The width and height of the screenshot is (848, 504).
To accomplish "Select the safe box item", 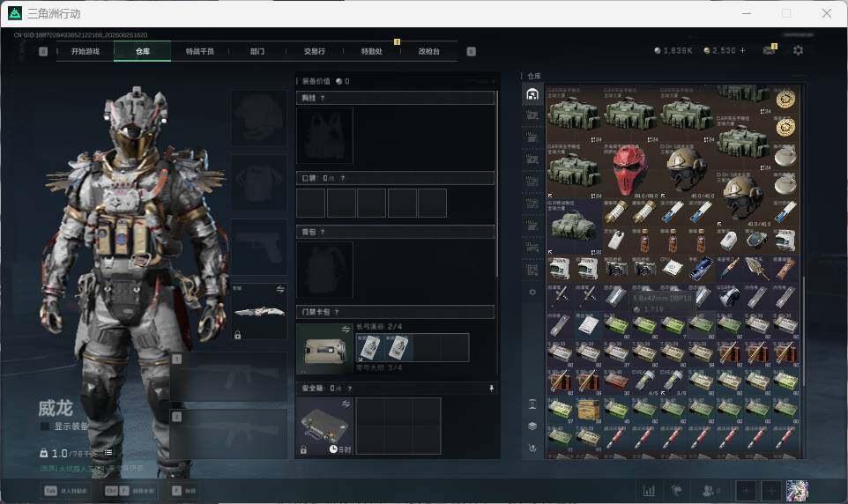I will pos(324,426).
